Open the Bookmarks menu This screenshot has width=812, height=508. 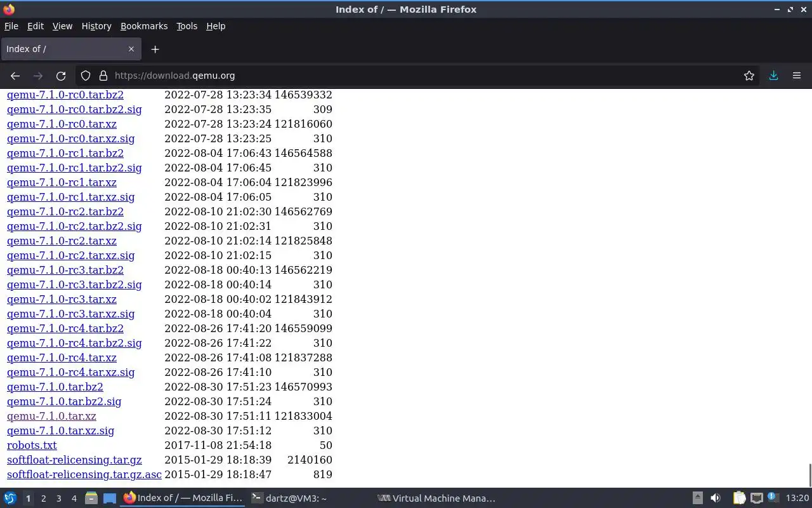144,26
